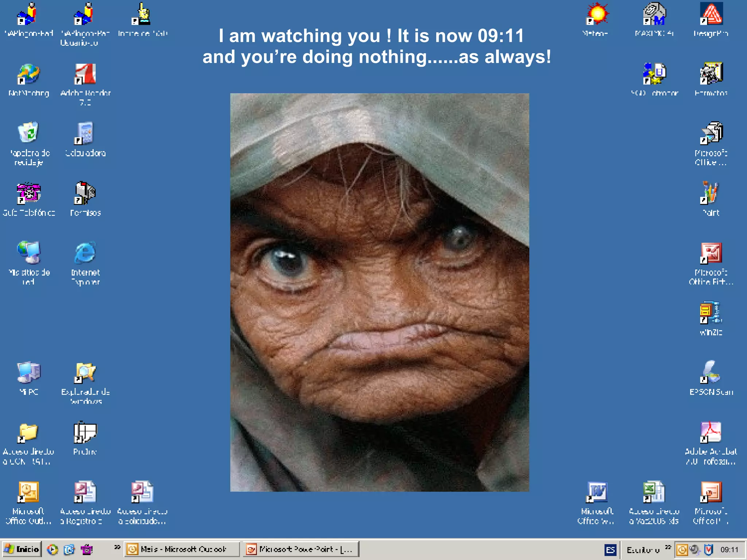Image resolution: width=747 pixels, height=560 pixels.
Task: Expand the quick launch overflow chevron
Action: (x=117, y=547)
